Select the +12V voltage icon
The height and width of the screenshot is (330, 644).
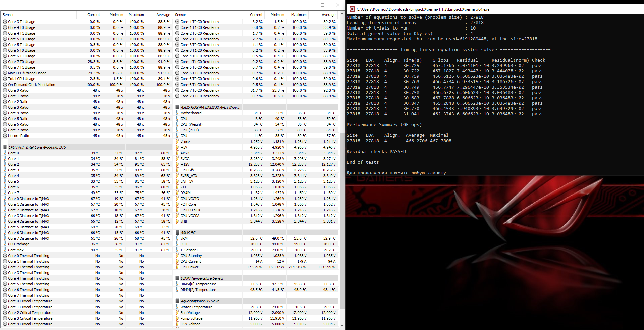(x=177, y=164)
